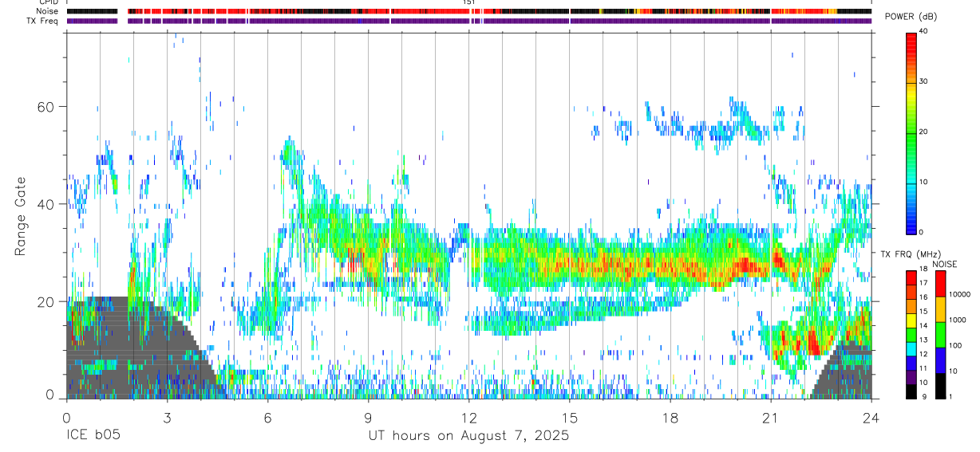Click the UT hours August 7, 2025 caption
980x452 pixels.
pyautogui.click(x=468, y=436)
